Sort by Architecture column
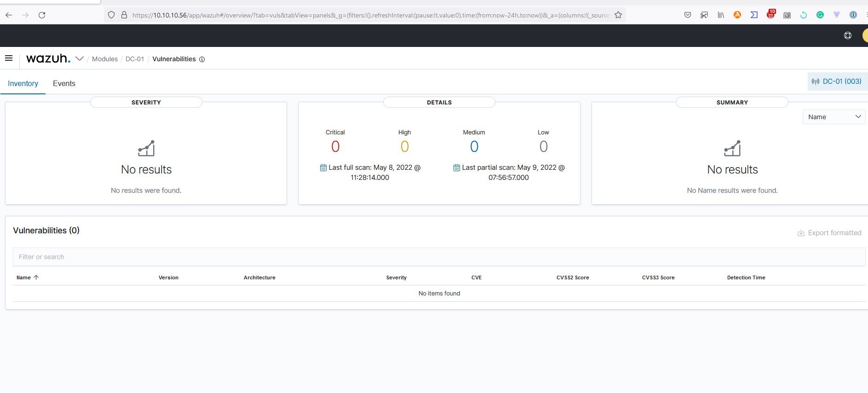The height and width of the screenshot is (393, 868). [259, 277]
